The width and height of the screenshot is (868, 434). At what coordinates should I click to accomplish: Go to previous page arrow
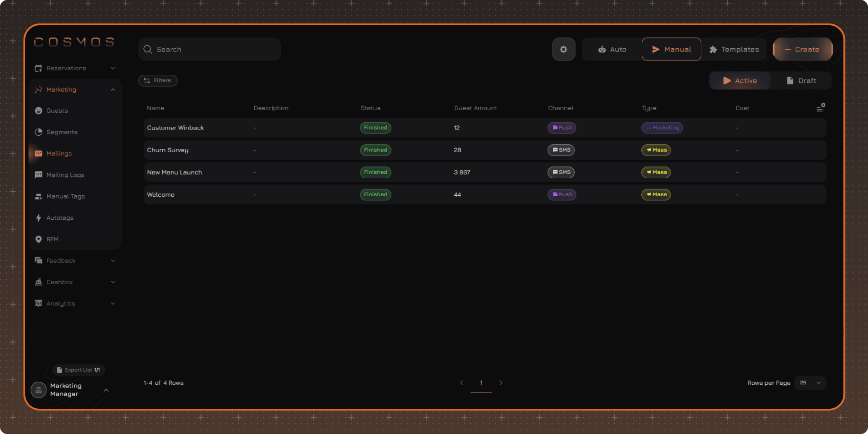[x=461, y=383]
